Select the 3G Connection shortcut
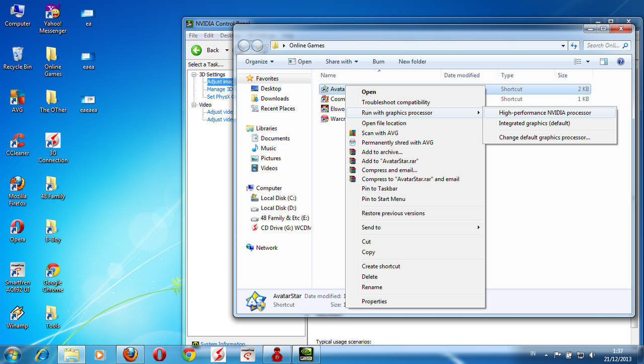 [53, 148]
